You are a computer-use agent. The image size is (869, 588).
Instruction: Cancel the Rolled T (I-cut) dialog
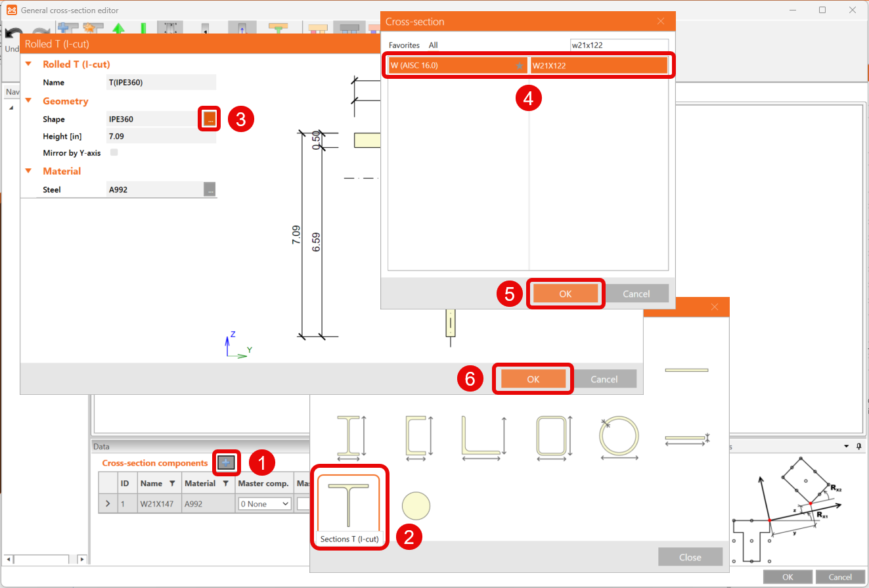coord(604,379)
